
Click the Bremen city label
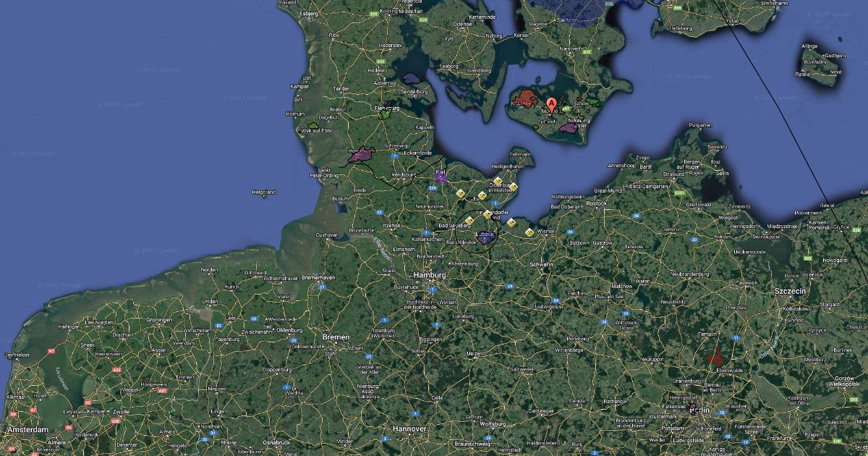point(336,337)
